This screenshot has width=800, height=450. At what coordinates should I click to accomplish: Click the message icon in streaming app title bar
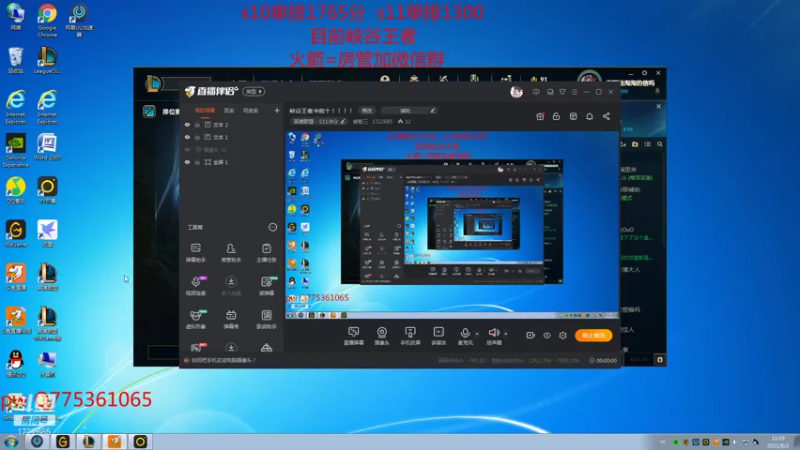[x=536, y=92]
